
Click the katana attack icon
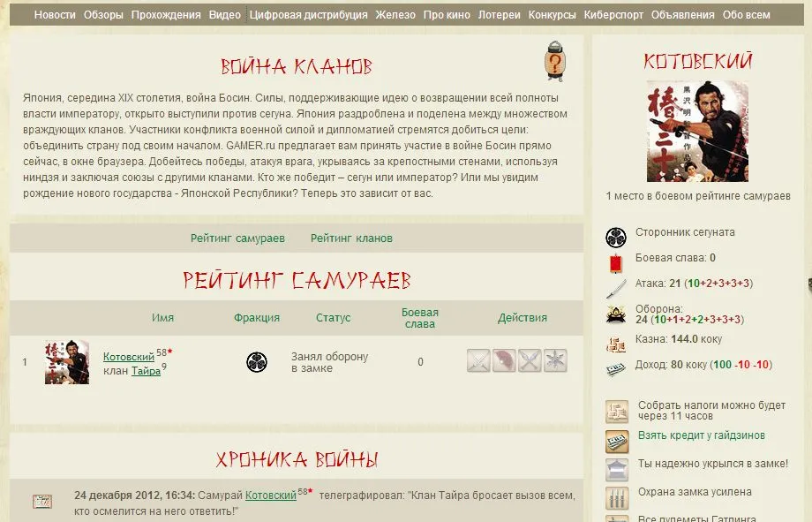(616, 289)
